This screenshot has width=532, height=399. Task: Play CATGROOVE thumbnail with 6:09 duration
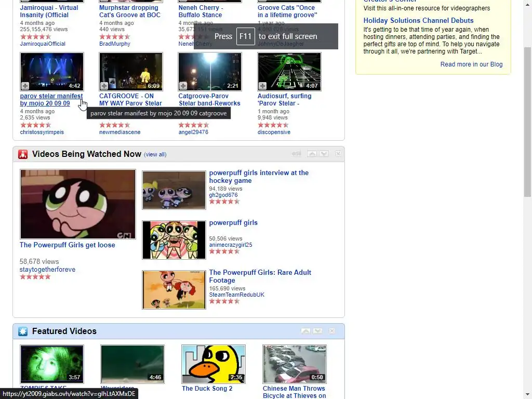(x=131, y=72)
